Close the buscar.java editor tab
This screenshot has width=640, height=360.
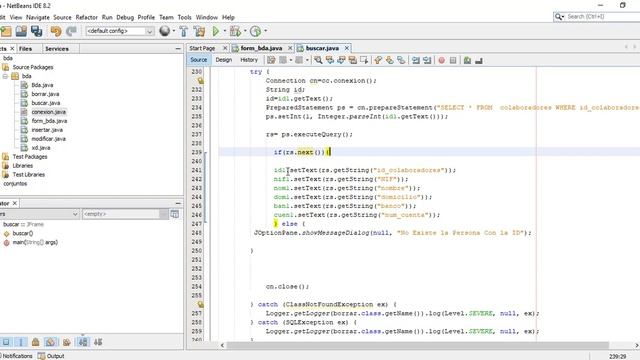pyautogui.click(x=347, y=48)
